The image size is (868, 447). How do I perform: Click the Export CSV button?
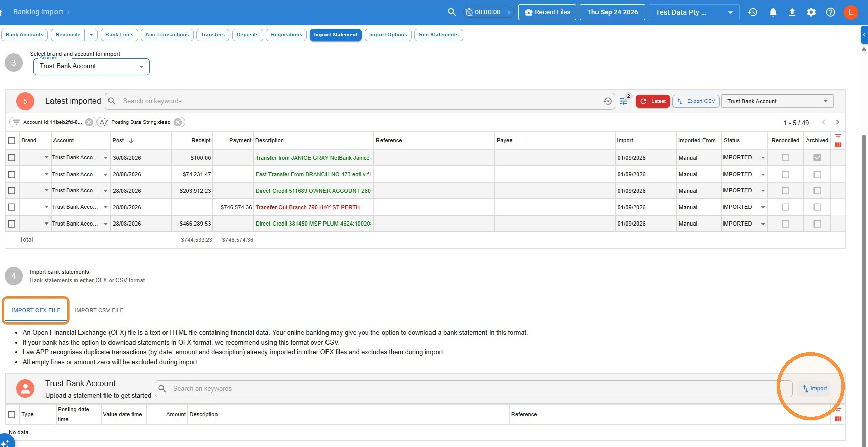click(x=696, y=101)
